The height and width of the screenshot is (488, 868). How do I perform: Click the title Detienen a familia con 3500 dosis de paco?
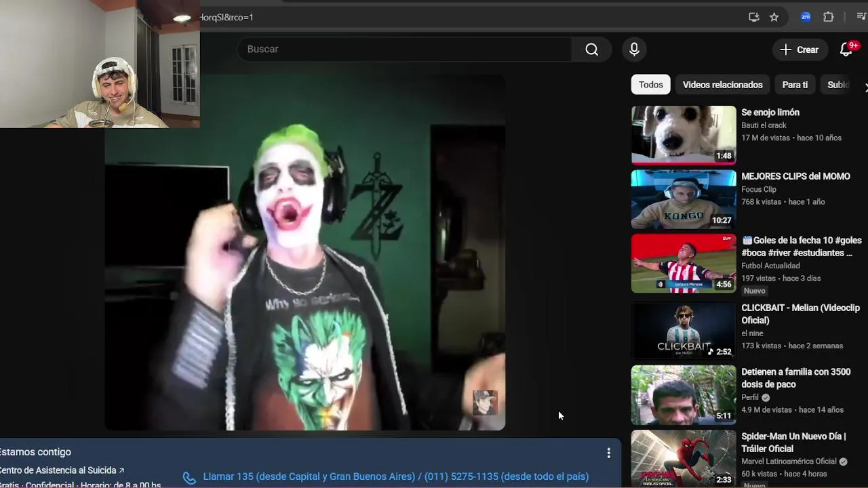click(796, 378)
